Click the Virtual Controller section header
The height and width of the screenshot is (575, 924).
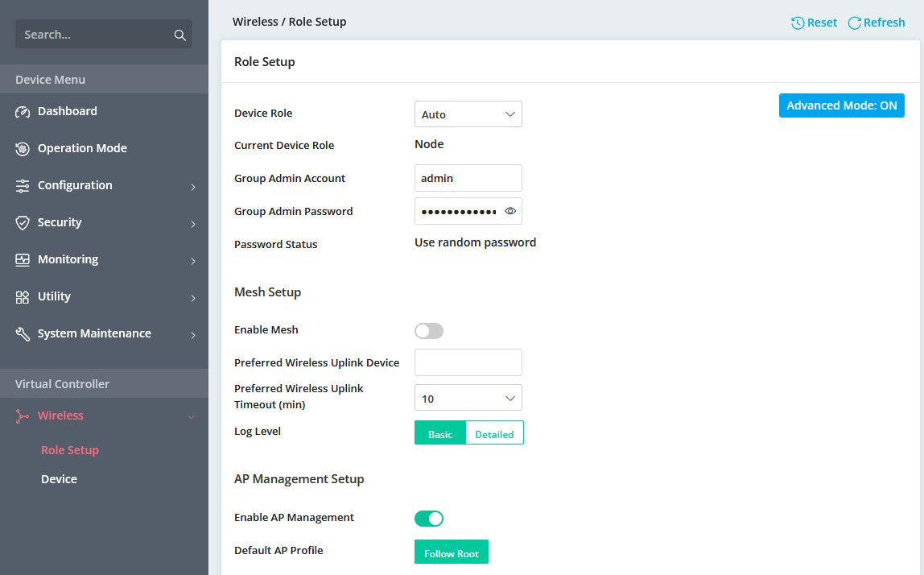[104, 384]
